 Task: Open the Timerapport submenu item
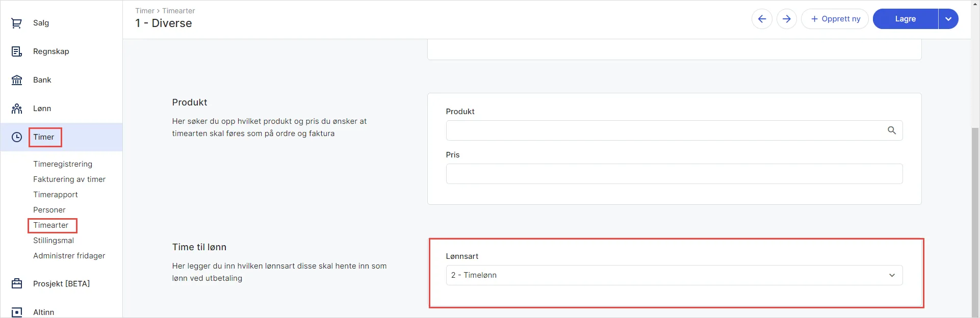56,195
